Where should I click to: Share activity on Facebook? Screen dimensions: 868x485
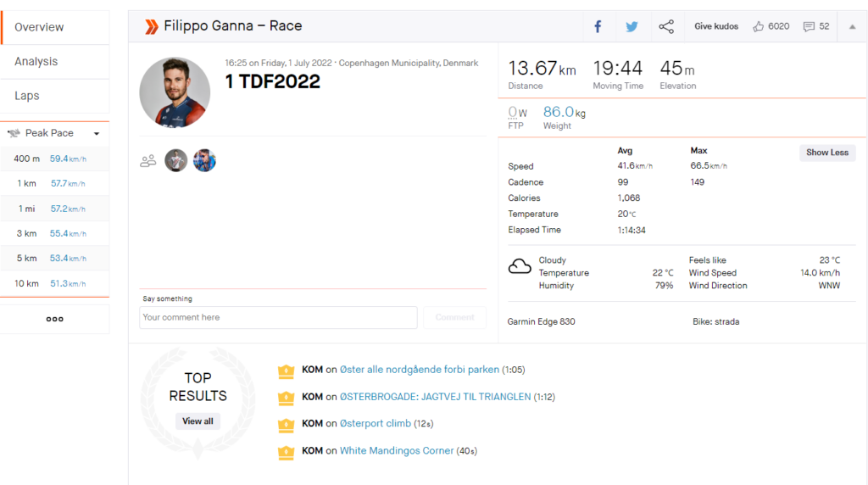[x=598, y=26]
